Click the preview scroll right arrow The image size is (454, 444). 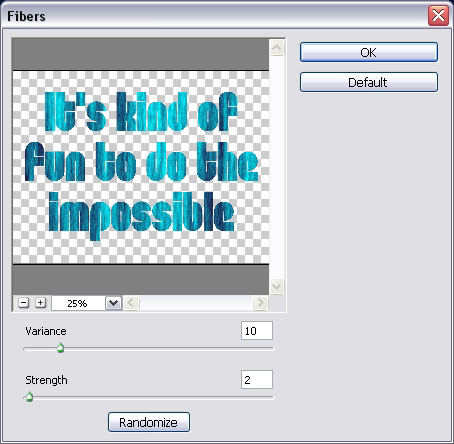260,303
